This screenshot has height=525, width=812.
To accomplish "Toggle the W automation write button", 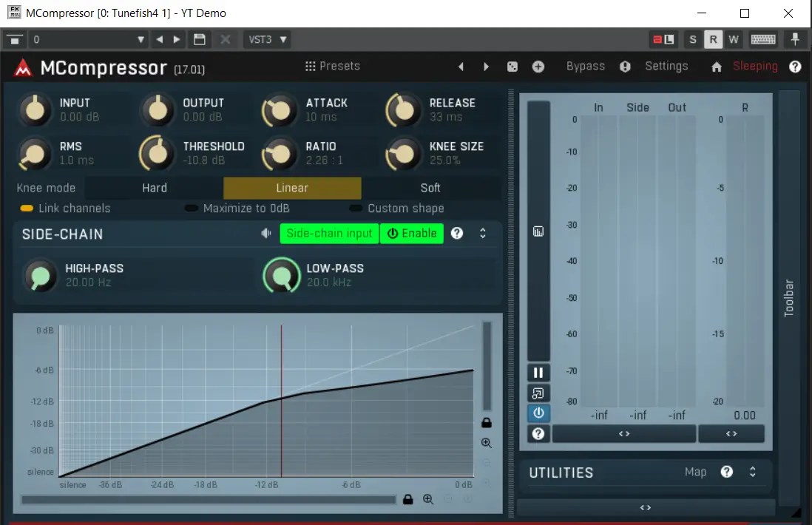I will tap(734, 39).
